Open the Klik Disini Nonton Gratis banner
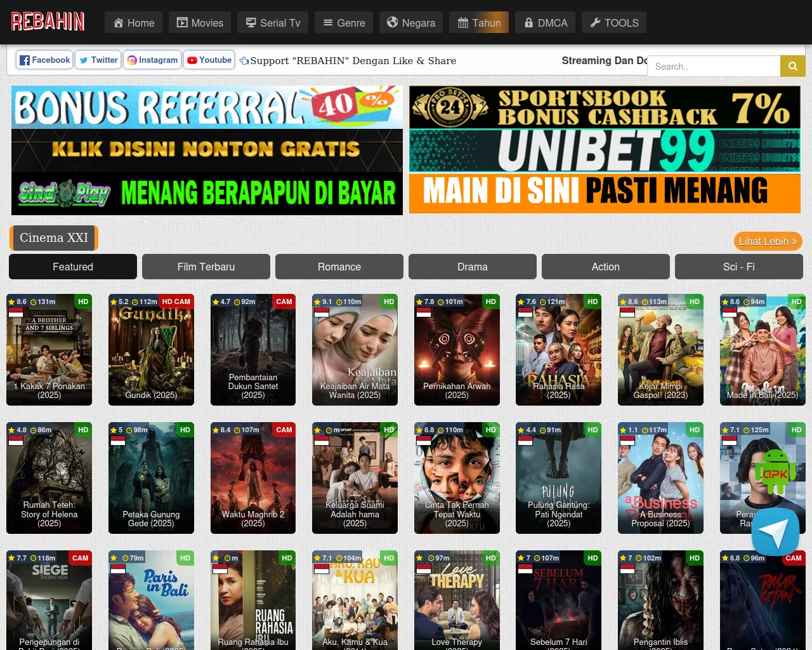The width and height of the screenshot is (812, 650). [x=207, y=150]
